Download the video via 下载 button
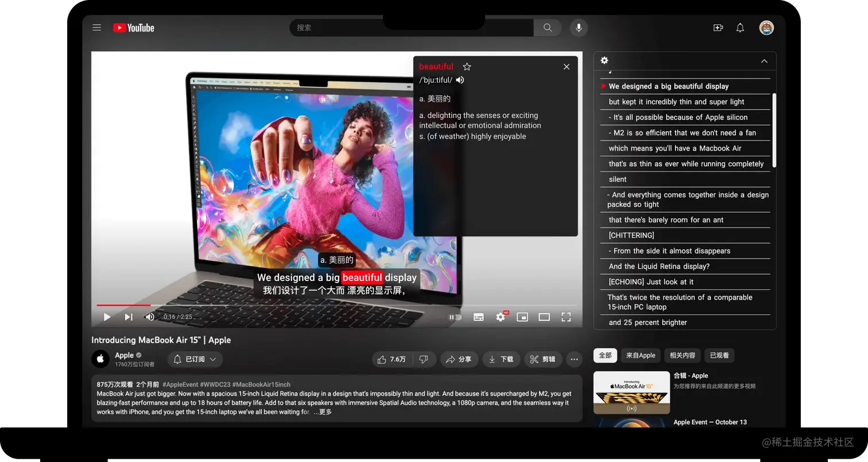 point(501,359)
